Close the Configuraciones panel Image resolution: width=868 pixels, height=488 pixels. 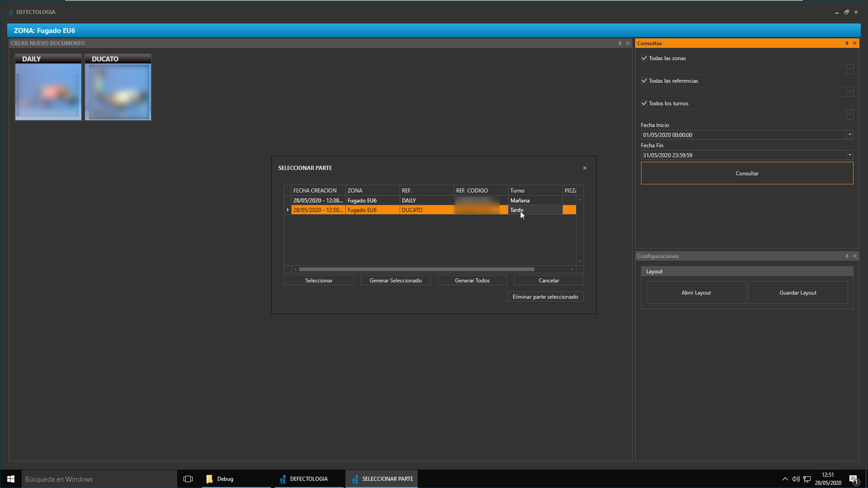[x=854, y=256]
